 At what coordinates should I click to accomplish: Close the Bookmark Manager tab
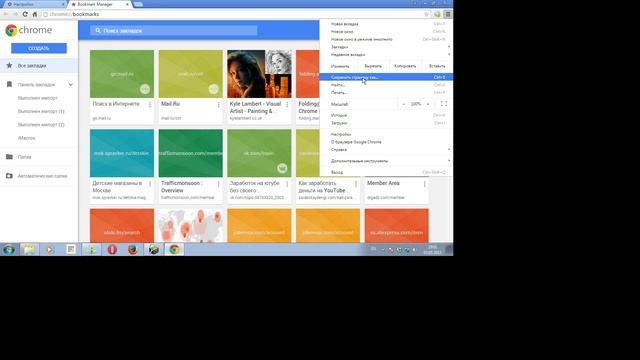[x=127, y=4]
